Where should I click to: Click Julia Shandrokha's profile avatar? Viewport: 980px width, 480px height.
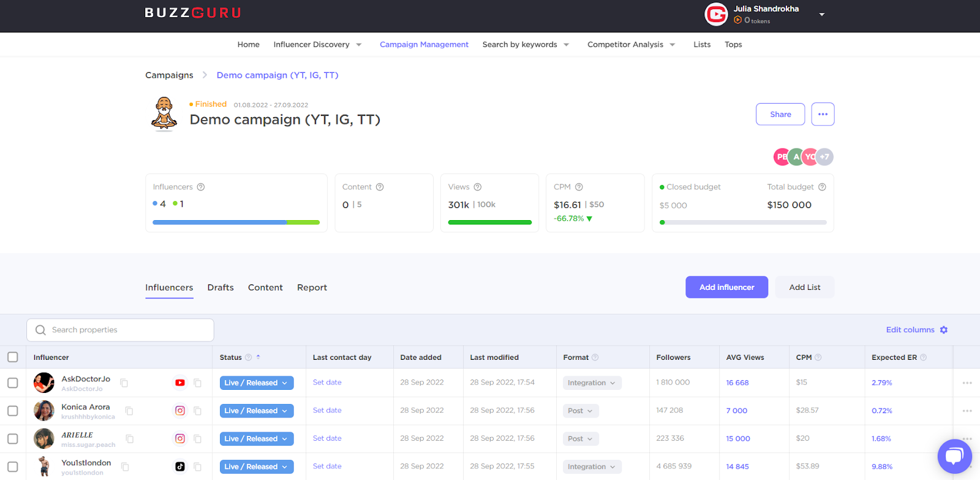(716, 14)
